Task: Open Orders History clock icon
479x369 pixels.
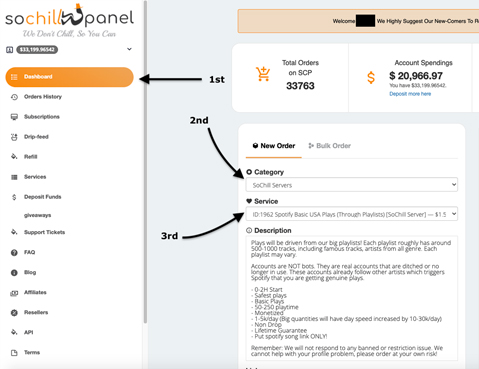Action: click(14, 97)
